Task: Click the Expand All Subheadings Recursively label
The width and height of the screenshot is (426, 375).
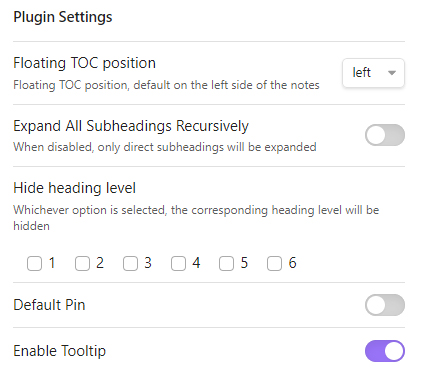Action: coord(131,126)
